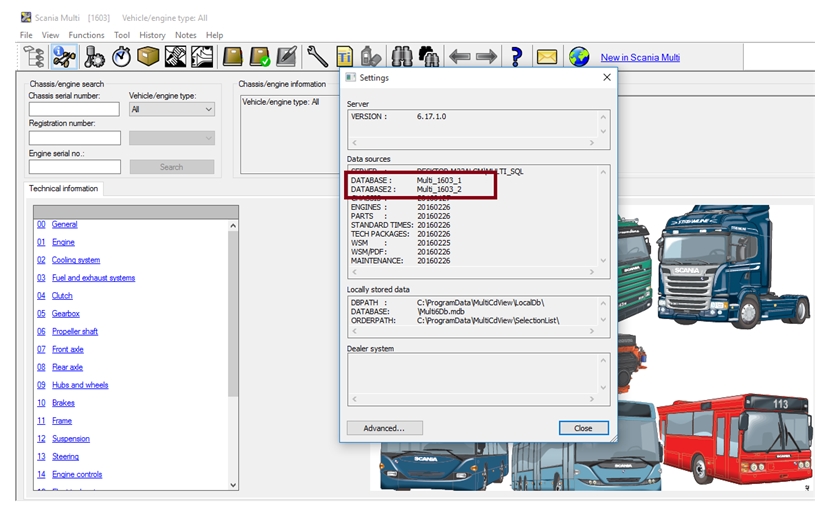
Task: Click the Close button in Settings
Action: tap(583, 428)
